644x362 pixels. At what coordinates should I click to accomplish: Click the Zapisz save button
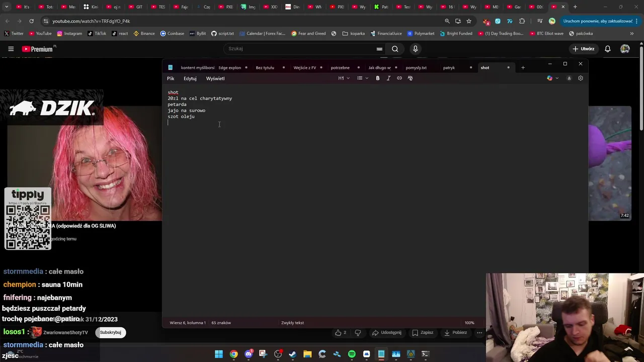423,332
